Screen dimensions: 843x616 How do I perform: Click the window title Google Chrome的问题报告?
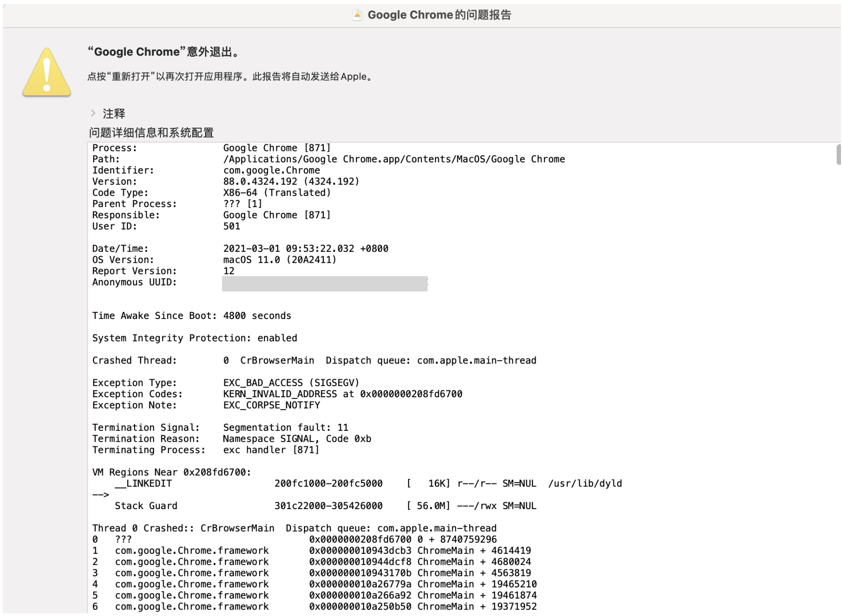439,15
